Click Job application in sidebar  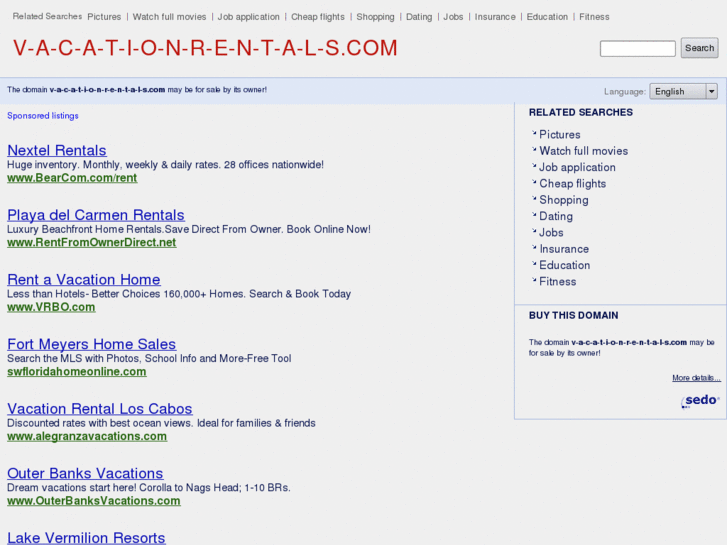(x=577, y=167)
